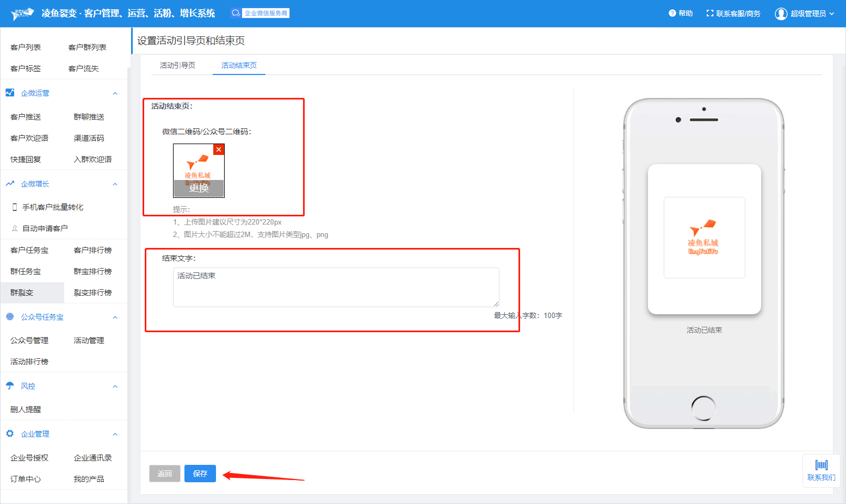Click the 保存 button

click(x=200, y=474)
